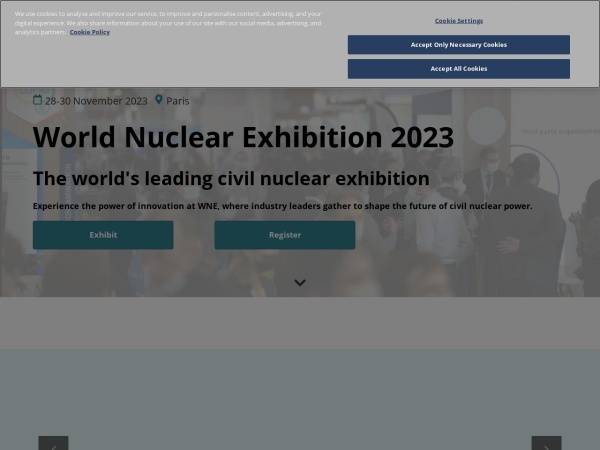Open the Cookie Policy link
This screenshot has width=600, height=450.
tap(90, 32)
